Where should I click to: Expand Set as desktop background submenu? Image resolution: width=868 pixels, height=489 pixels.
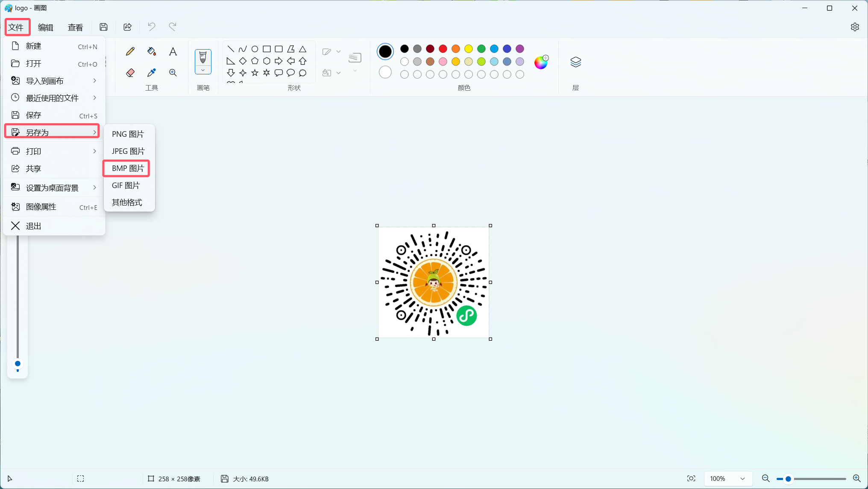[x=54, y=188]
